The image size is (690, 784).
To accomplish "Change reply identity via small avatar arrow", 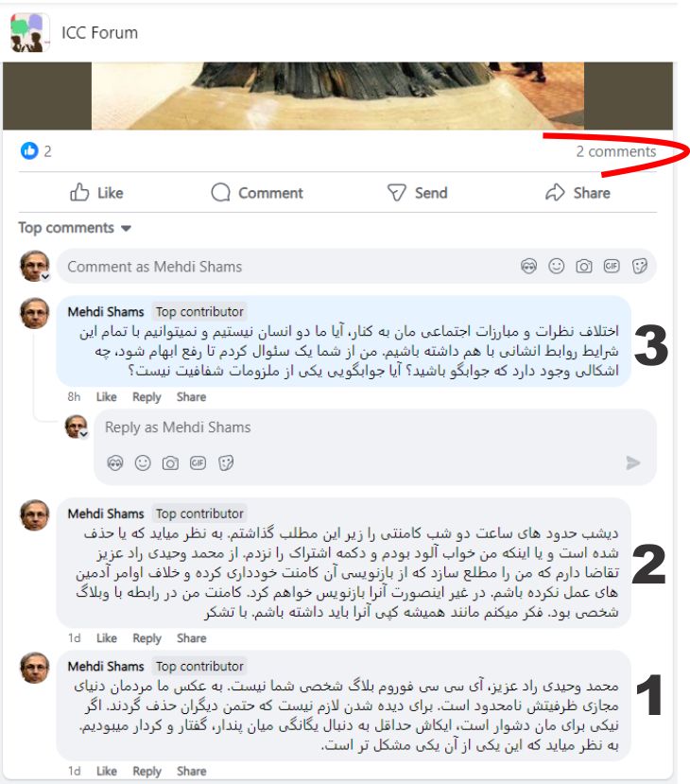I will pyautogui.click(x=84, y=433).
